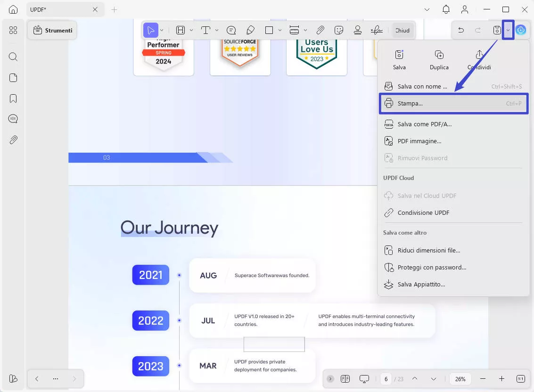534x392 pixels.
Task: Open the tab list chevron in title bar
Action: click(x=427, y=9)
